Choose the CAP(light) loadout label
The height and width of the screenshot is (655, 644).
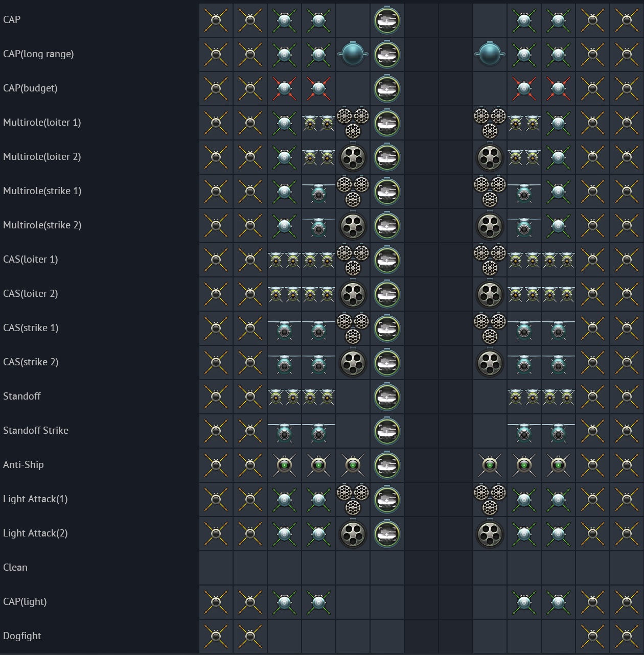pyautogui.click(x=25, y=602)
